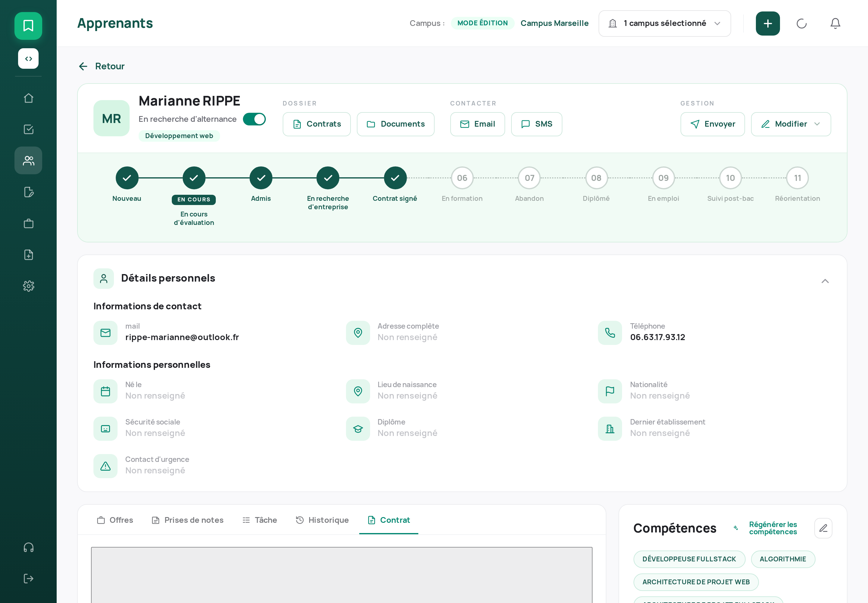Click the SMS contact button
868x603 pixels.
[536, 124]
